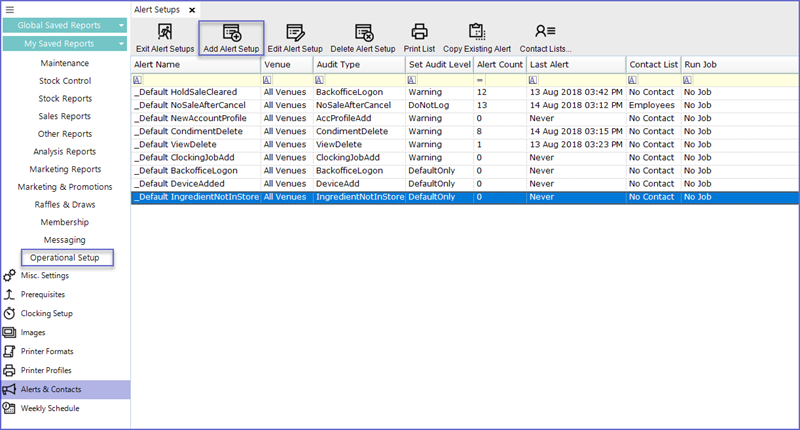Open Printer Formats in the sidebar
This screenshot has height=430, width=800.
(x=47, y=351)
